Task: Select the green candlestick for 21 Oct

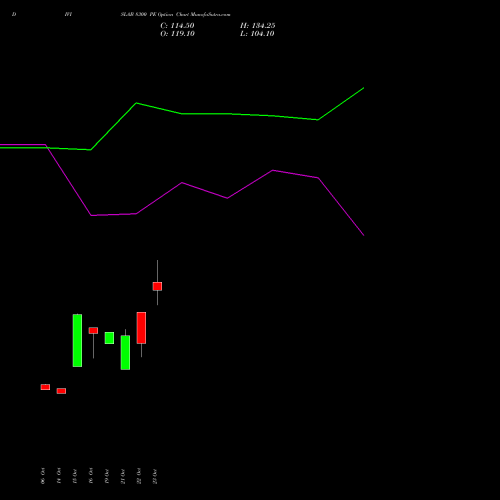Action: click(125, 352)
